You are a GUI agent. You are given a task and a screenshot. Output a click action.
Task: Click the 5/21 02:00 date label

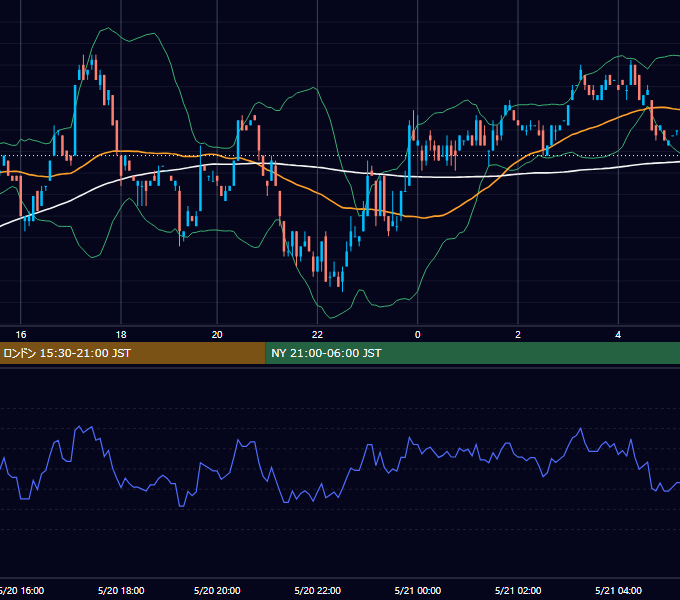tap(518, 590)
